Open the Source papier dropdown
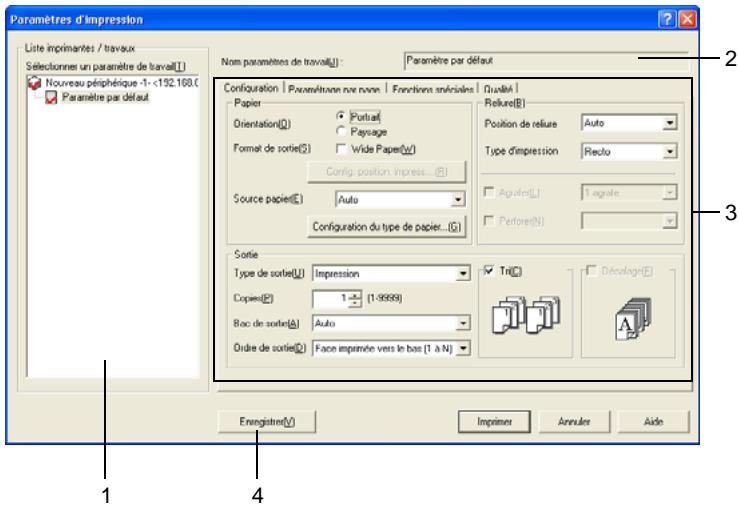Viewport: 739px width, 506px height. tap(457, 200)
